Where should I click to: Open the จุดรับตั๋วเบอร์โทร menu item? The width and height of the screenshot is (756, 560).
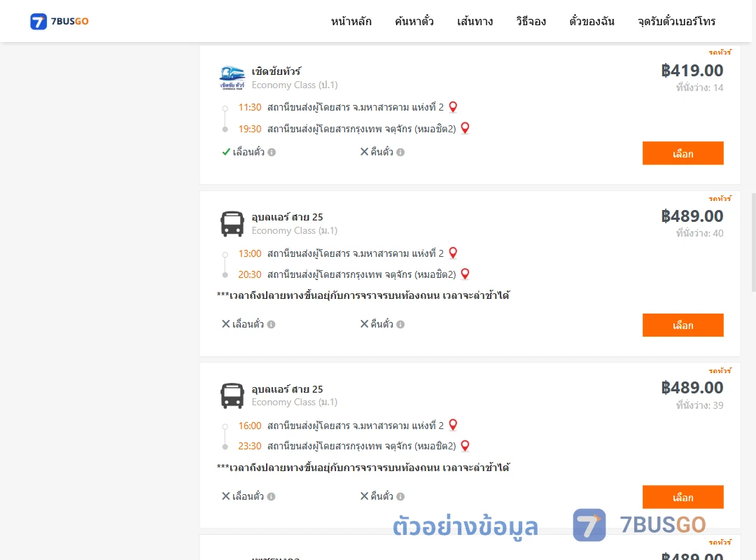[676, 21]
